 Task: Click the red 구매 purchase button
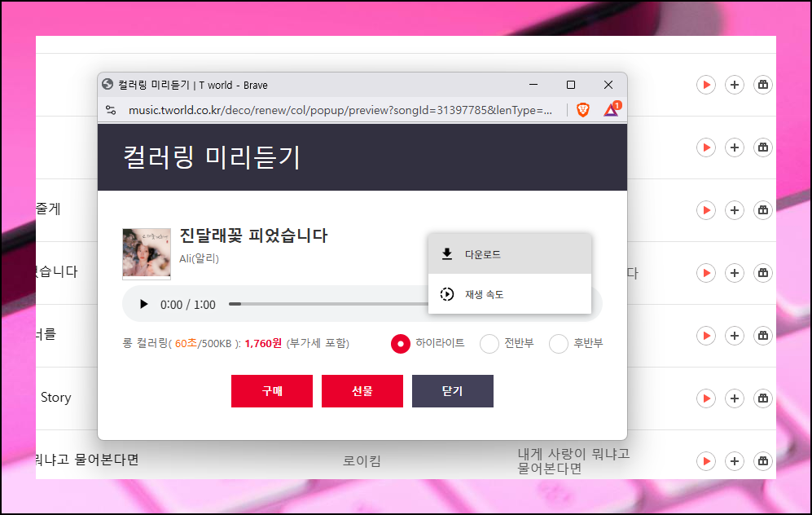tap(272, 391)
